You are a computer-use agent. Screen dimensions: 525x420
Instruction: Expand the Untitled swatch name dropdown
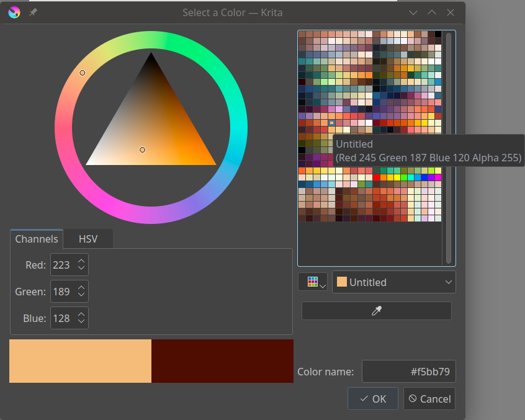pos(393,282)
